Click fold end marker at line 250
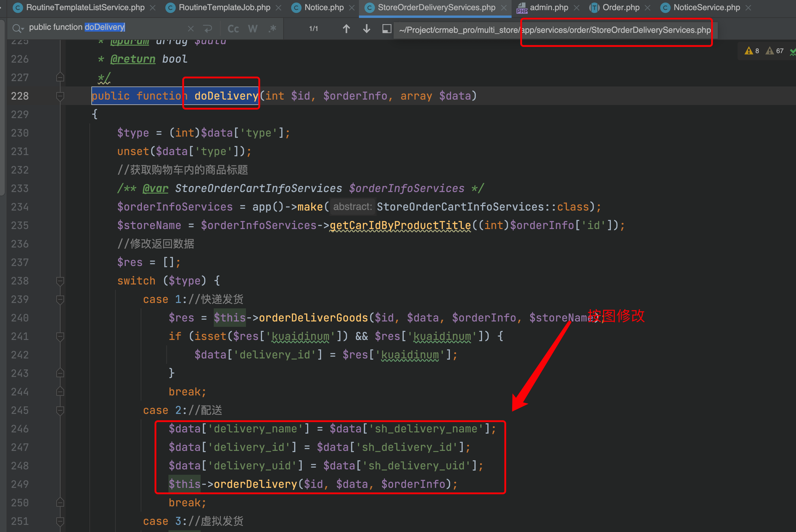 coord(60,502)
